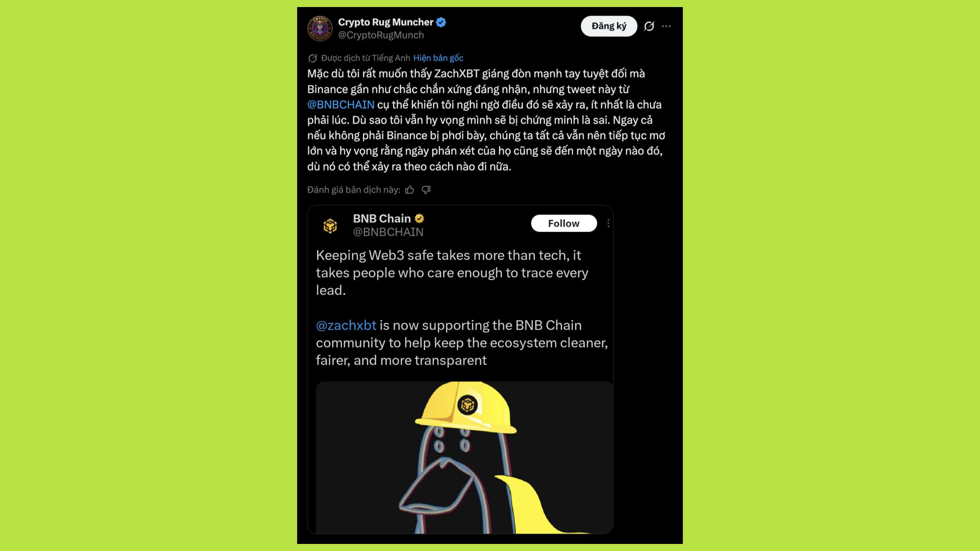The height and width of the screenshot is (551, 980).
Task: Click the Đăng ký subscribe button
Action: tap(609, 26)
